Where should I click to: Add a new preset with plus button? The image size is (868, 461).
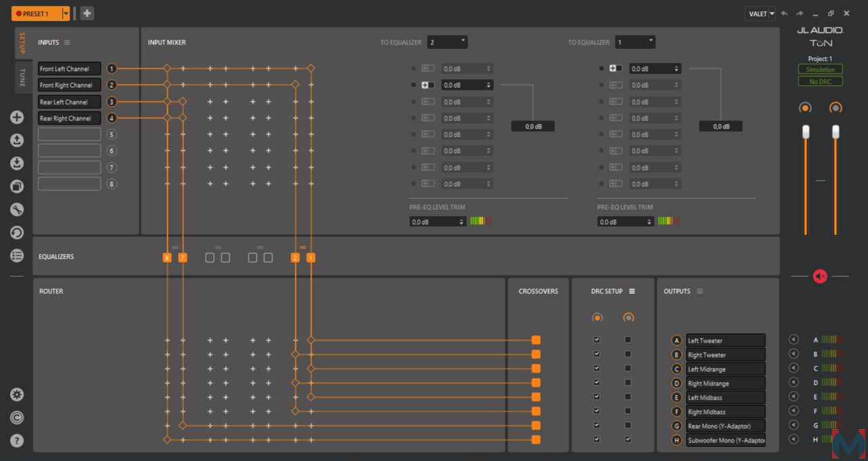[x=87, y=13]
